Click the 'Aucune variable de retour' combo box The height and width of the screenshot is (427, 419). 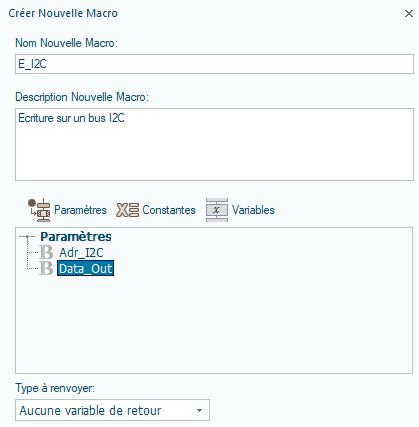tap(112, 410)
